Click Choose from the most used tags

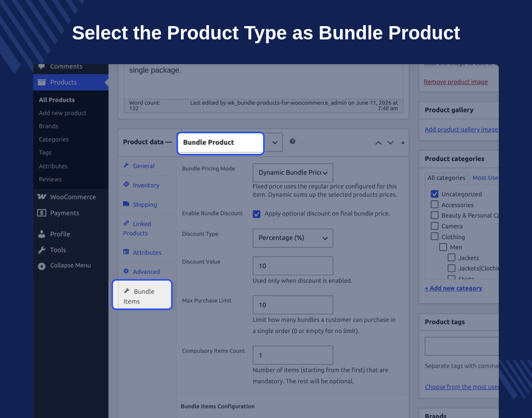[x=461, y=387]
